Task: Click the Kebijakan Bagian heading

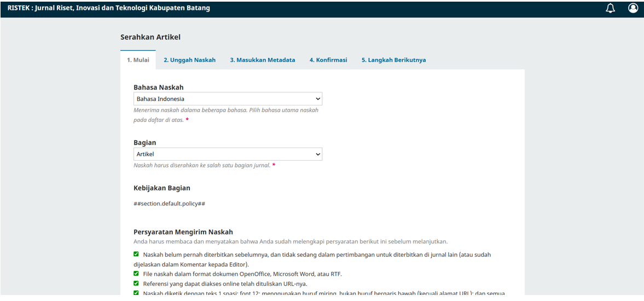Action: [x=162, y=188]
